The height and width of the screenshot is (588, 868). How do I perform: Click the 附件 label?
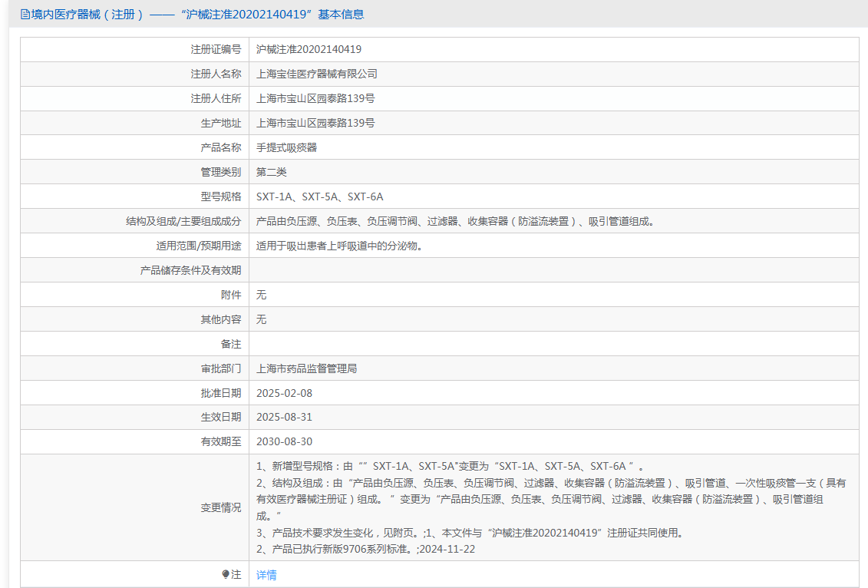click(x=231, y=295)
